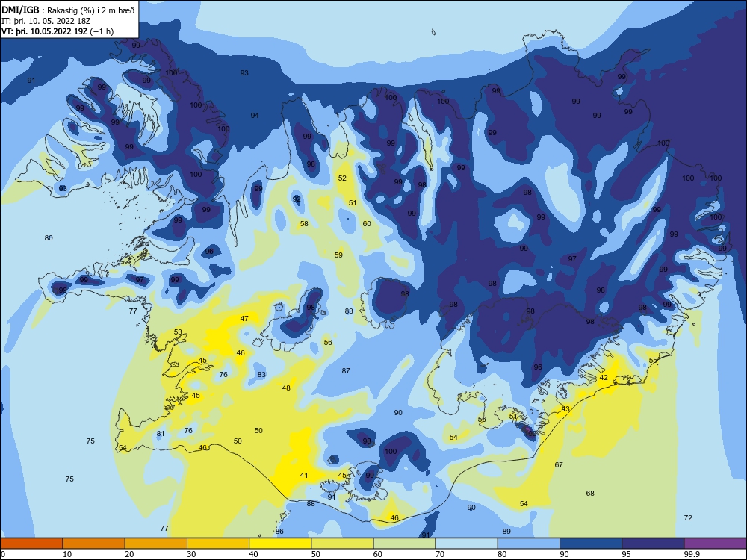Click the humidity value '42' on the map
Viewport: 747px width, 560px height.
pyautogui.click(x=604, y=377)
